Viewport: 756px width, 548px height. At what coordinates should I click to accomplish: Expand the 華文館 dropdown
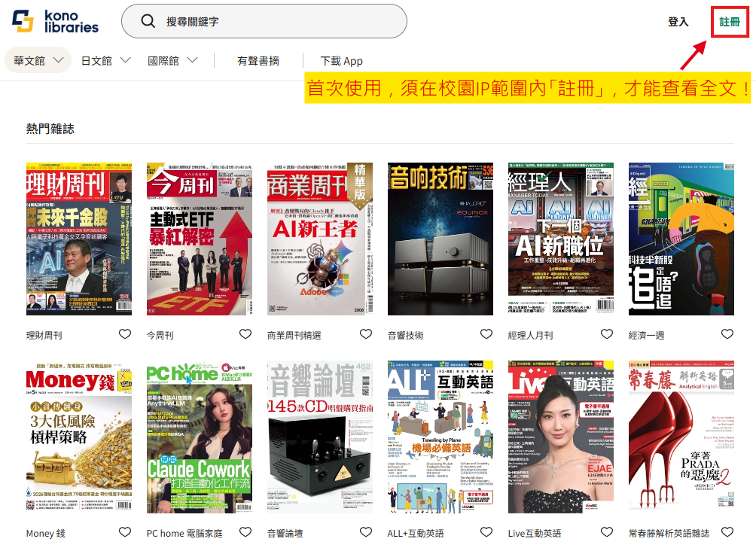pos(38,60)
